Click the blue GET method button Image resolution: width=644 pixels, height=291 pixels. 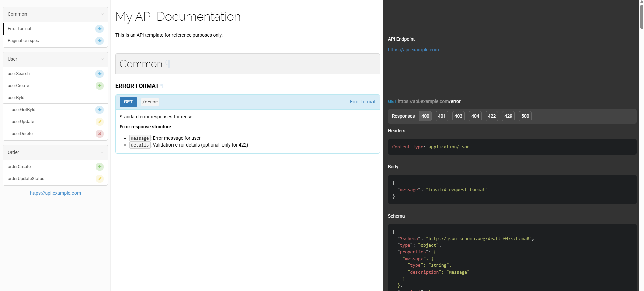point(128,102)
